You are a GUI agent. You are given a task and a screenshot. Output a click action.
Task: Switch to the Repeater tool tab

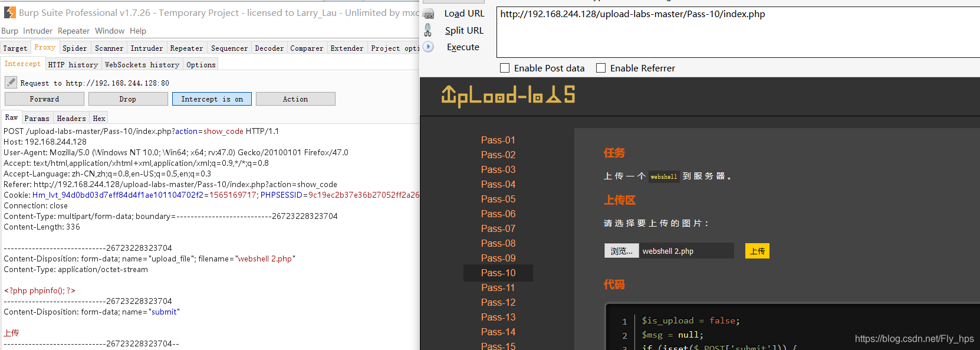click(186, 48)
